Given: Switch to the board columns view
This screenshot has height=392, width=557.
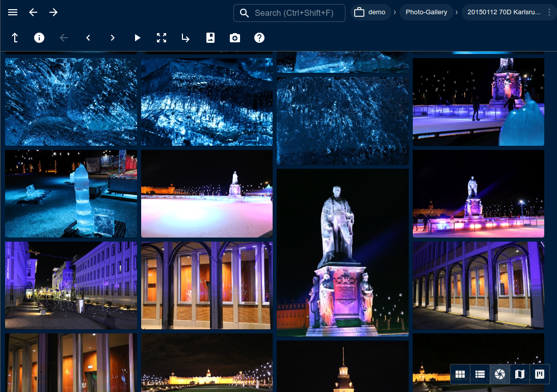Looking at the screenshot, I should coord(540,375).
